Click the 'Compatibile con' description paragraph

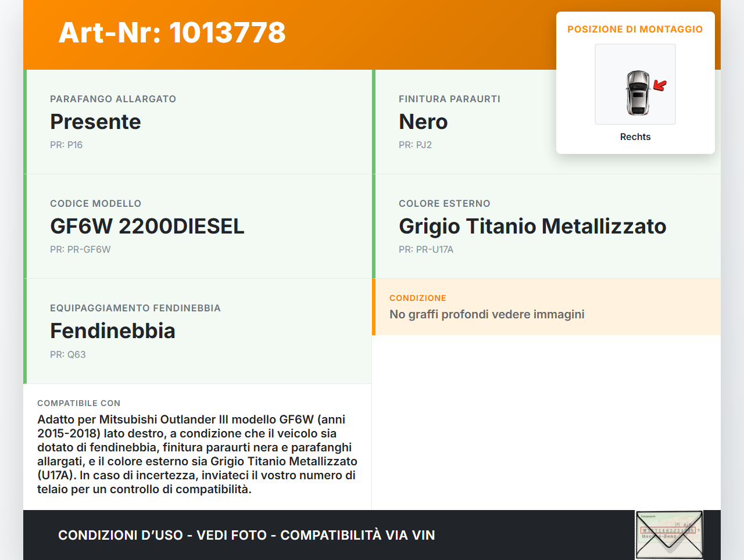coord(197,454)
